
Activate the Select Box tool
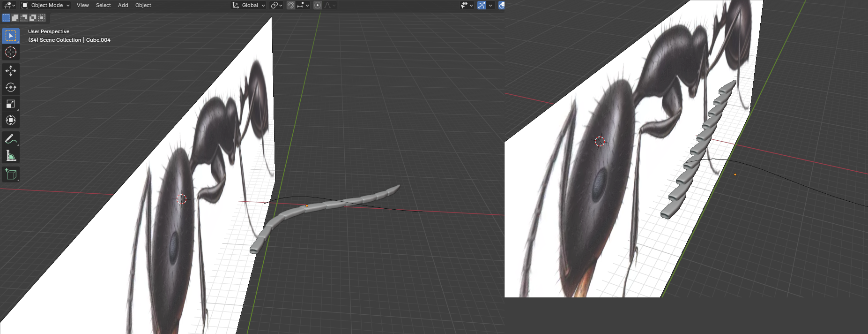(x=11, y=36)
